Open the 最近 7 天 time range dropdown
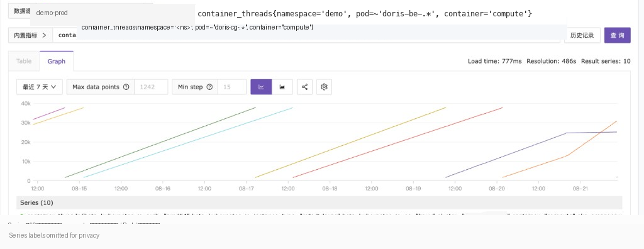 tap(40, 87)
